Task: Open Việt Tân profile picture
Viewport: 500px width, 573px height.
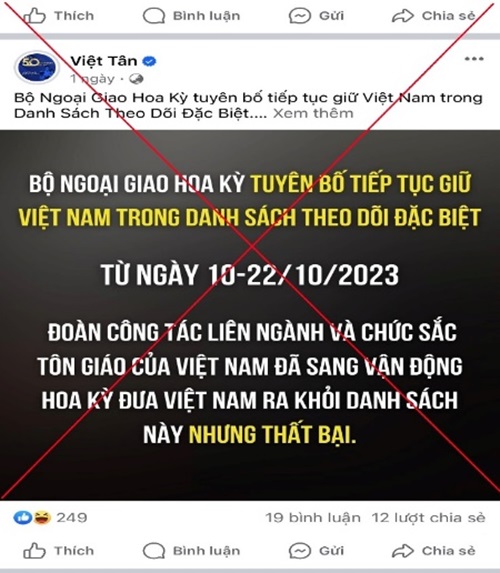Action: click(37, 67)
